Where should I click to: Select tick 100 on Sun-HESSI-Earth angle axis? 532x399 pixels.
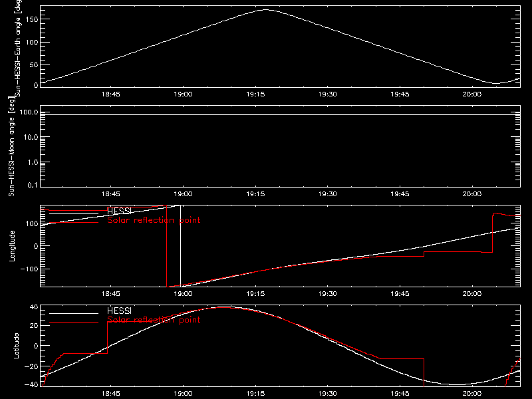tap(31, 42)
